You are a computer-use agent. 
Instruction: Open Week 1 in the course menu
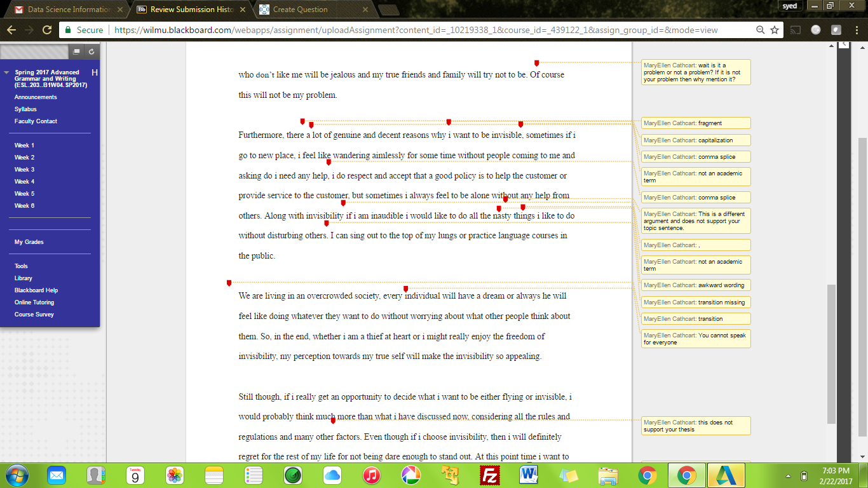(24, 146)
